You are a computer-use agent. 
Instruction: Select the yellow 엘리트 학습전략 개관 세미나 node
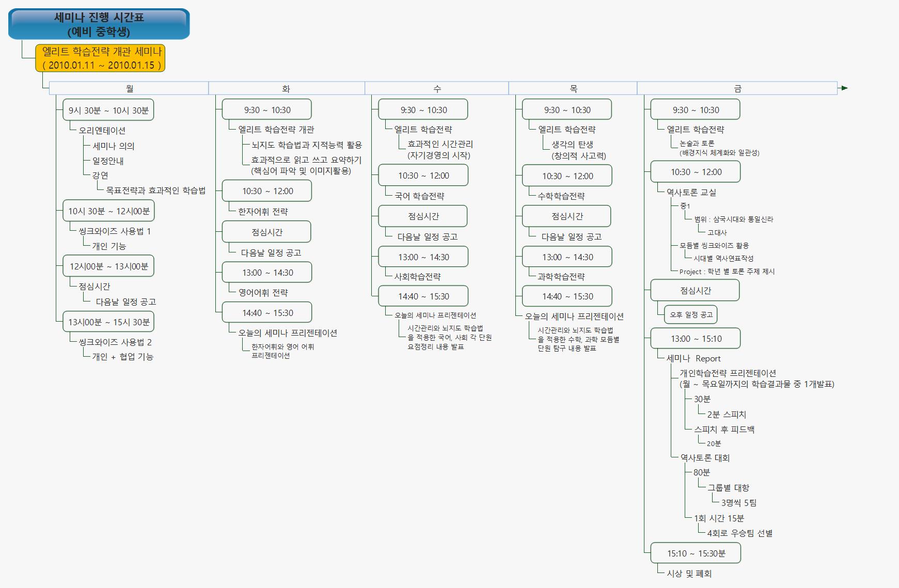coord(101,58)
